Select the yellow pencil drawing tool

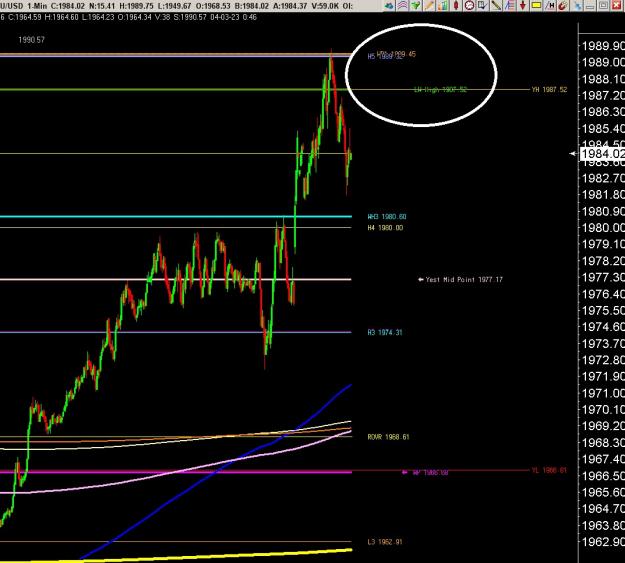(x=429, y=6)
